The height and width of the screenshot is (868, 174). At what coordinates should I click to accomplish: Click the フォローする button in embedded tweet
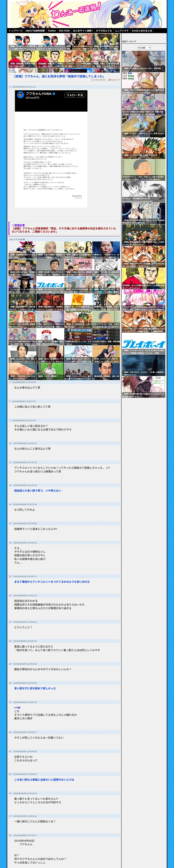click(x=75, y=95)
